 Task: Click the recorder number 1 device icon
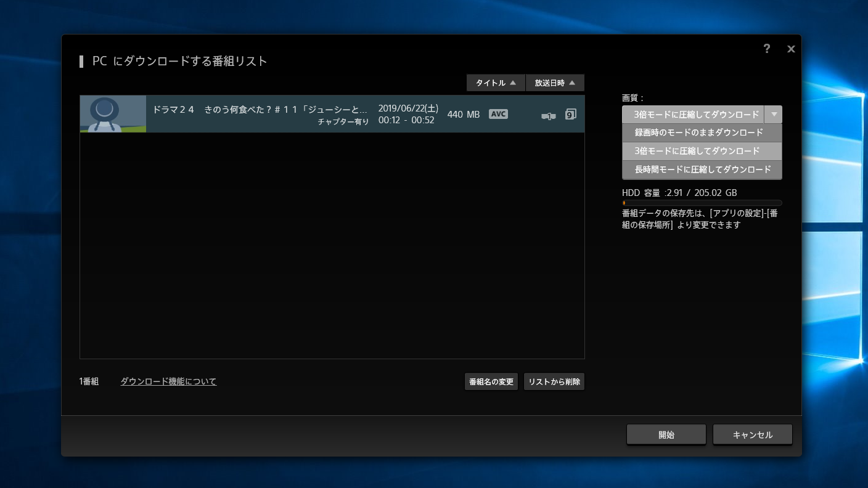point(548,116)
